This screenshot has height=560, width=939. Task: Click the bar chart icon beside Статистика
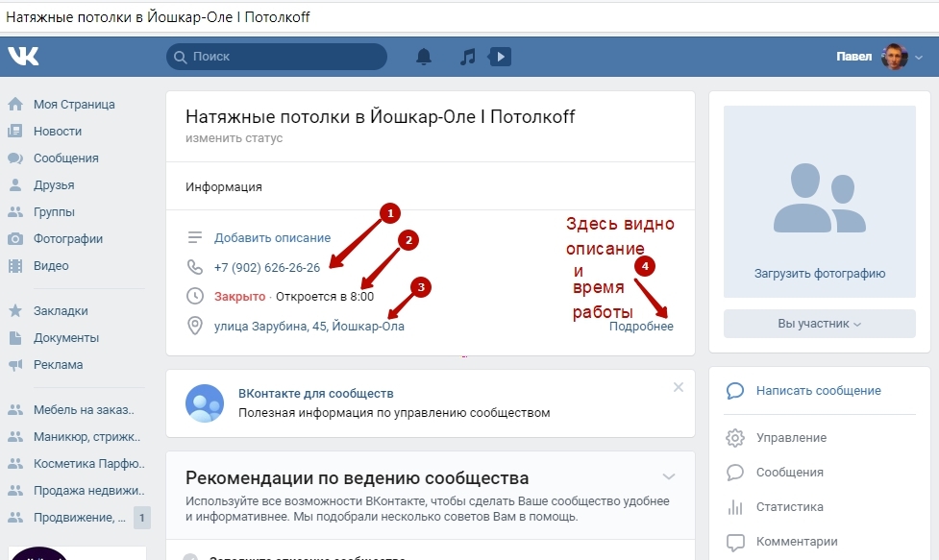pos(735,507)
